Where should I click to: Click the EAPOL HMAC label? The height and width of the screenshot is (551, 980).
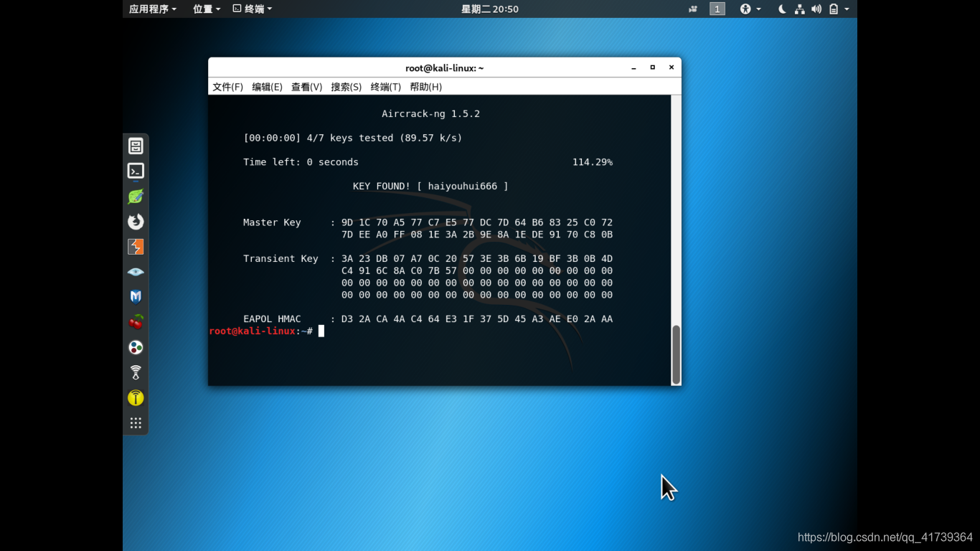coord(272,319)
